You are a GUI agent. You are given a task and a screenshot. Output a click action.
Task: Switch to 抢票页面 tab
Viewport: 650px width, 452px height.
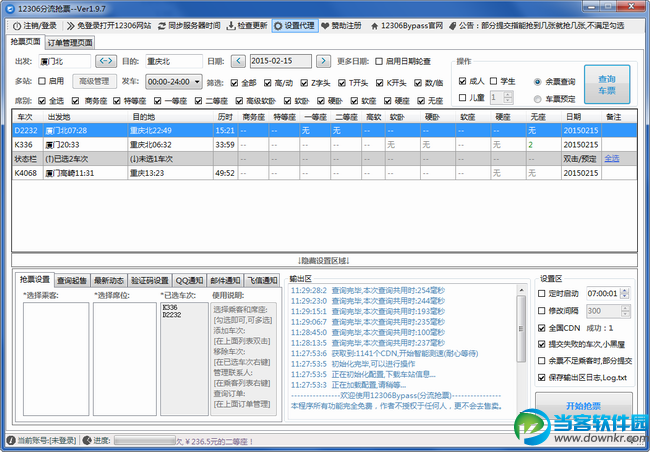[26, 41]
